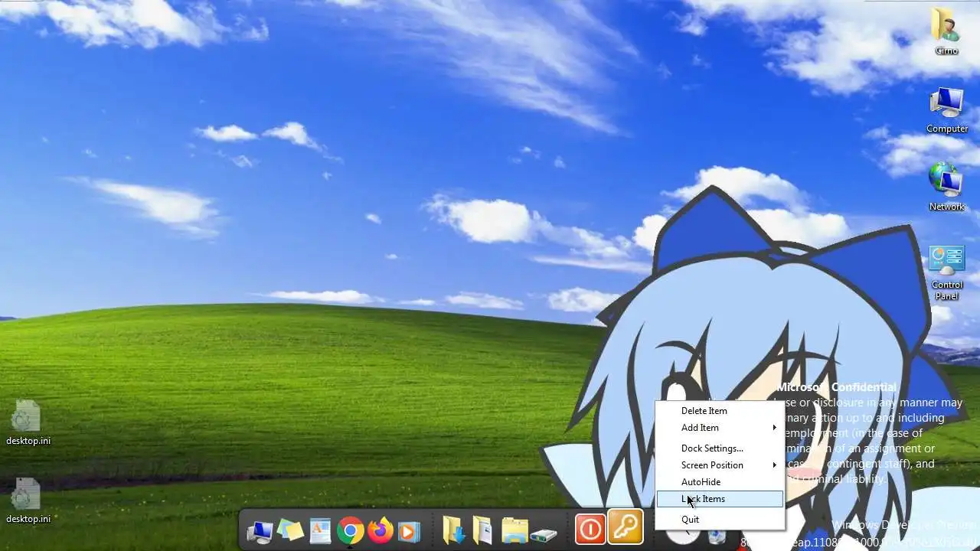Select the upper desktop.ini file
Screen dimensions: 980x551
tap(28, 422)
